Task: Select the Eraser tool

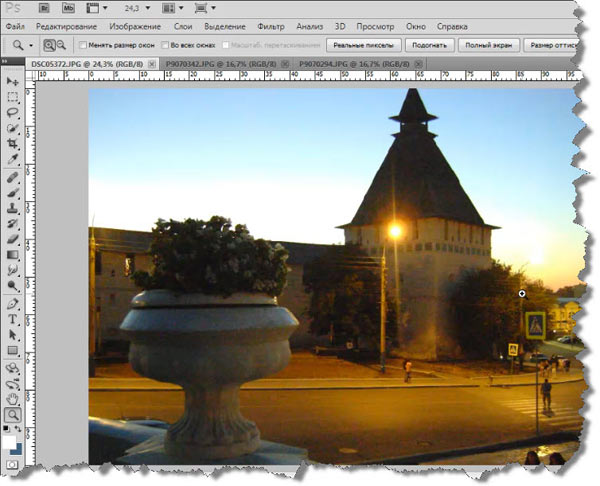Action: [13, 240]
